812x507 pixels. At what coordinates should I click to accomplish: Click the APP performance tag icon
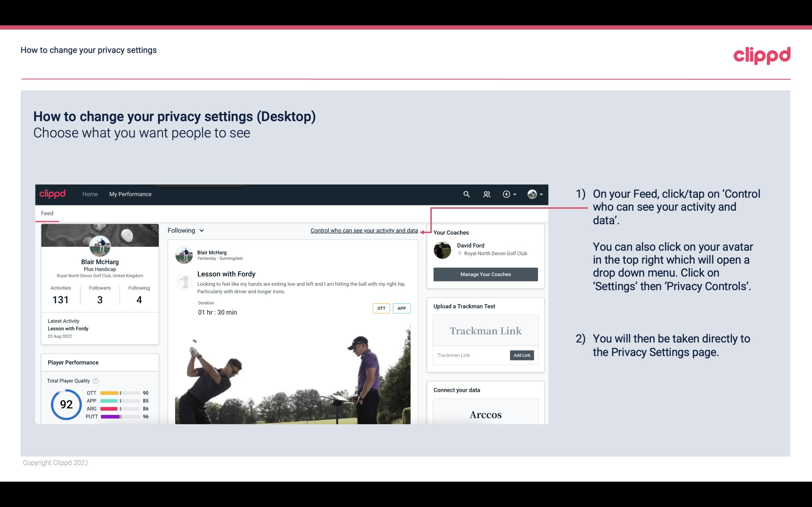pos(402,307)
